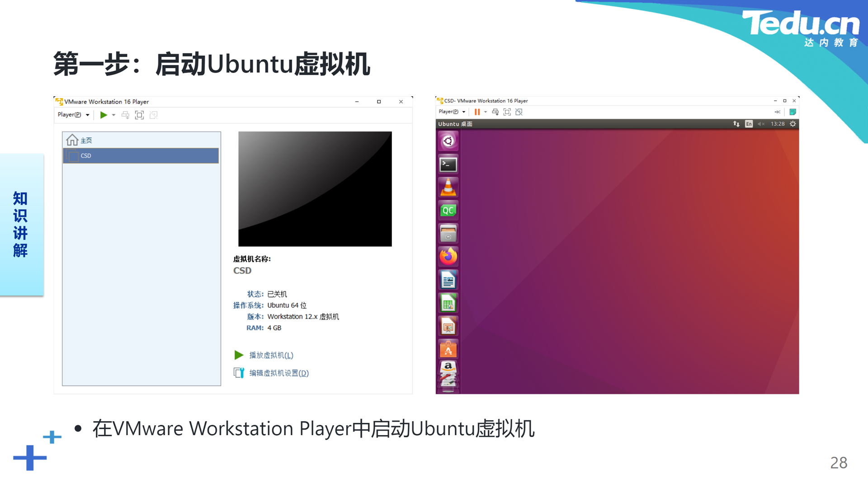Click 编辑虚拟机设置(D) link
This screenshot has width=868, height=488.
pyautogui.click(x=279, y=373)
